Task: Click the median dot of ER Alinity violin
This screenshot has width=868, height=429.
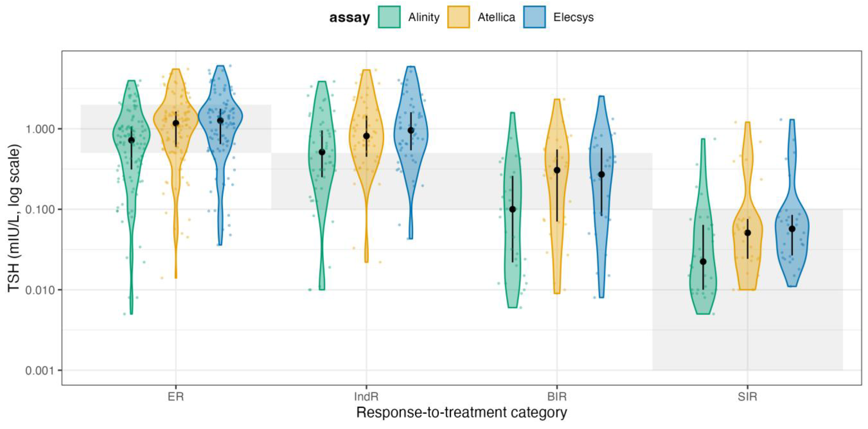Action: (x=131, y=140)
